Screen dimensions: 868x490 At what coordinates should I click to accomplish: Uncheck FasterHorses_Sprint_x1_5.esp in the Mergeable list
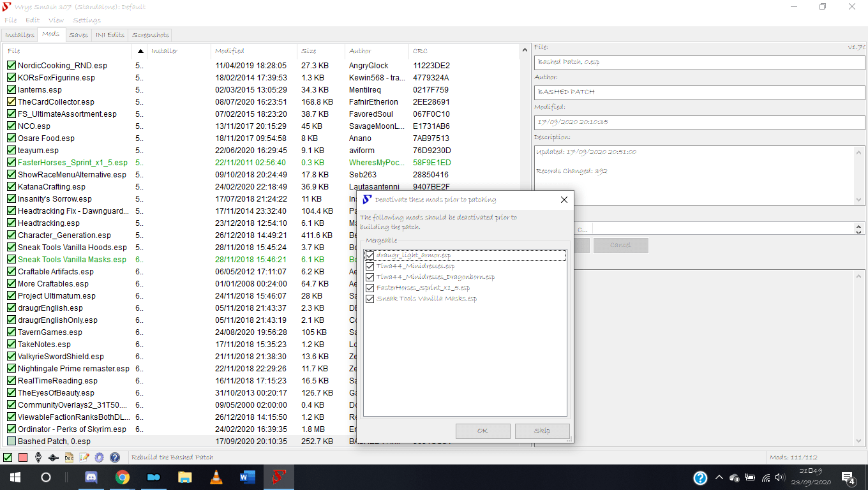pyautogui.click(x=370, y=288)
